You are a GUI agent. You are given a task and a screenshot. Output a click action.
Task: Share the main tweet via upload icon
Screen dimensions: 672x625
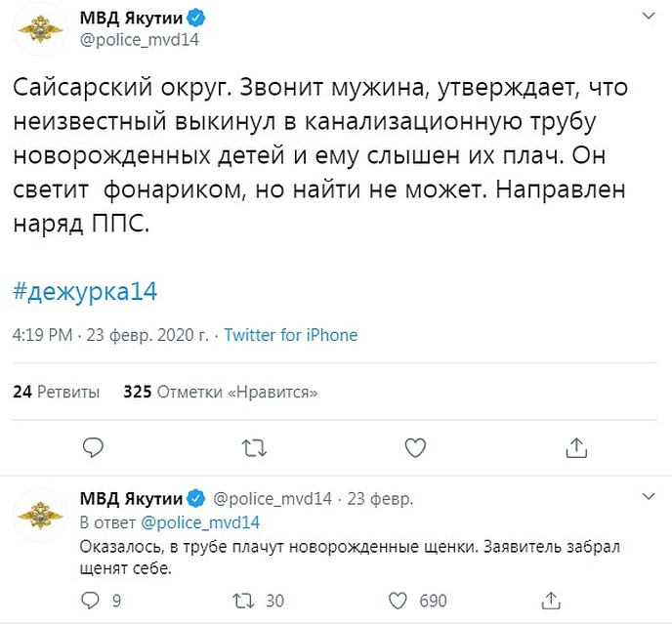click(576, 447)
